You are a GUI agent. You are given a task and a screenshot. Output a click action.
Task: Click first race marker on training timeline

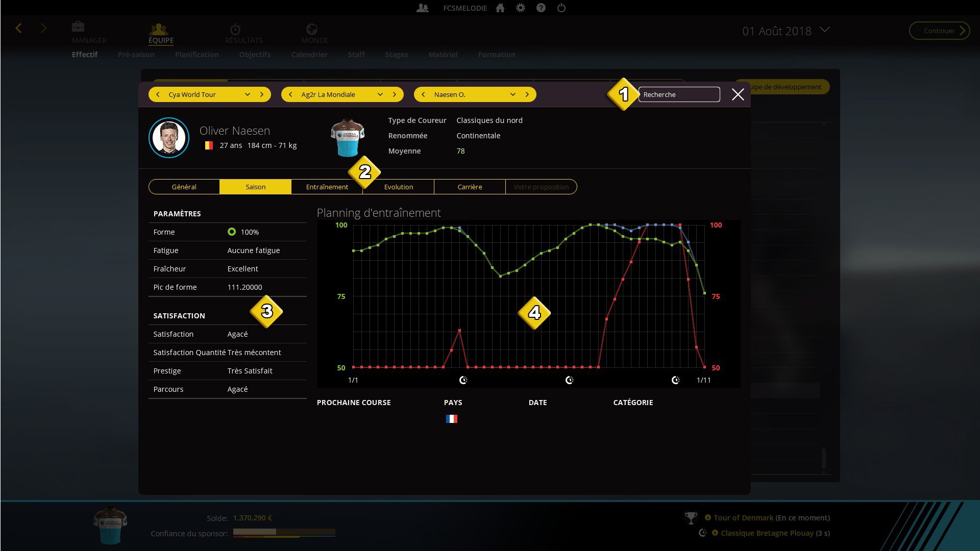(463, 380)
